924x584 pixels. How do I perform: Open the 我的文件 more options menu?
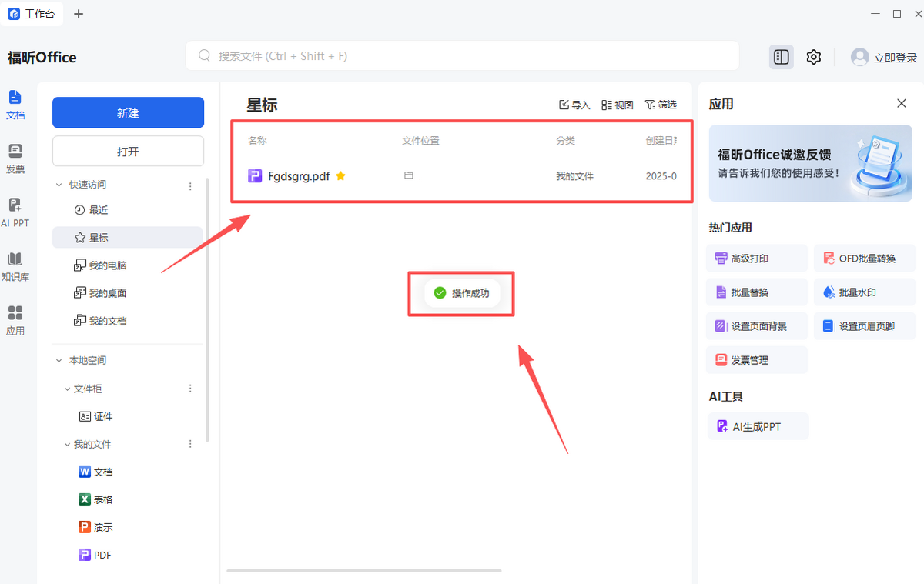(190, 444)
